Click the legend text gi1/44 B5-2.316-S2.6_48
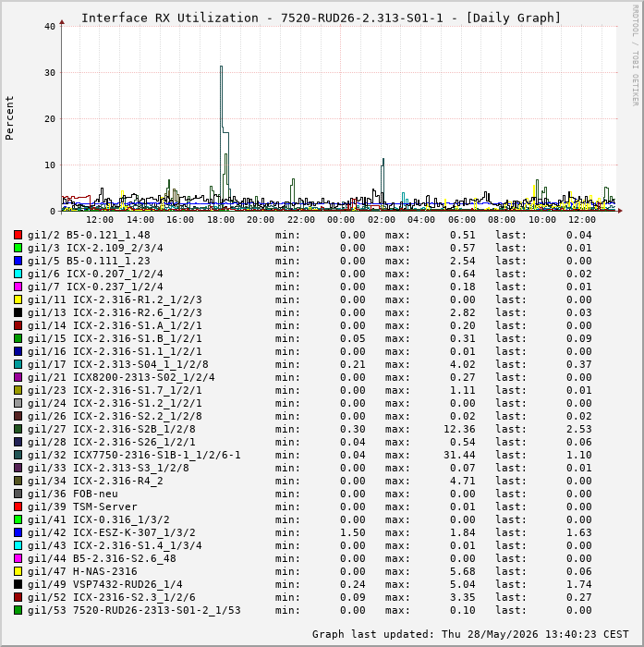 102,558
